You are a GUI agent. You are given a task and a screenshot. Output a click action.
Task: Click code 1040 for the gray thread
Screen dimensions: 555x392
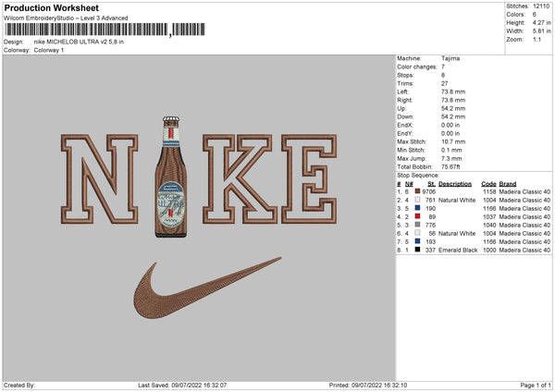tap(489, 225)
